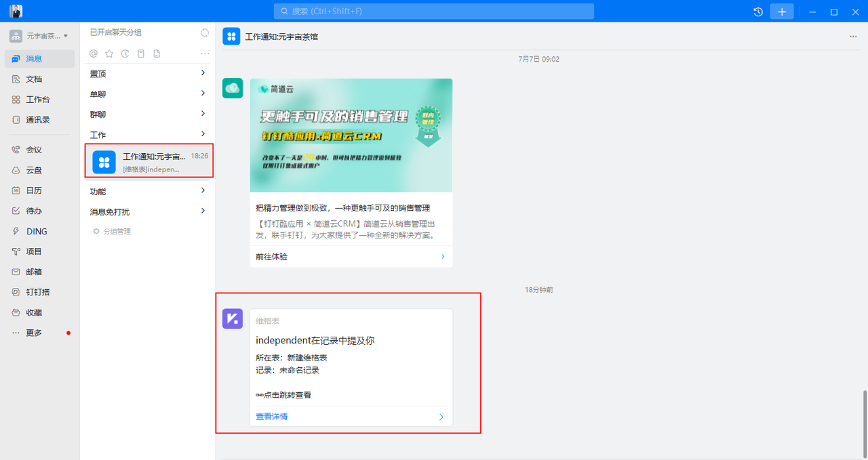The width and height of the screenshot is (868, 460).
Task: Click the 已开启聊天分组 label
Action: click(116, 33)
